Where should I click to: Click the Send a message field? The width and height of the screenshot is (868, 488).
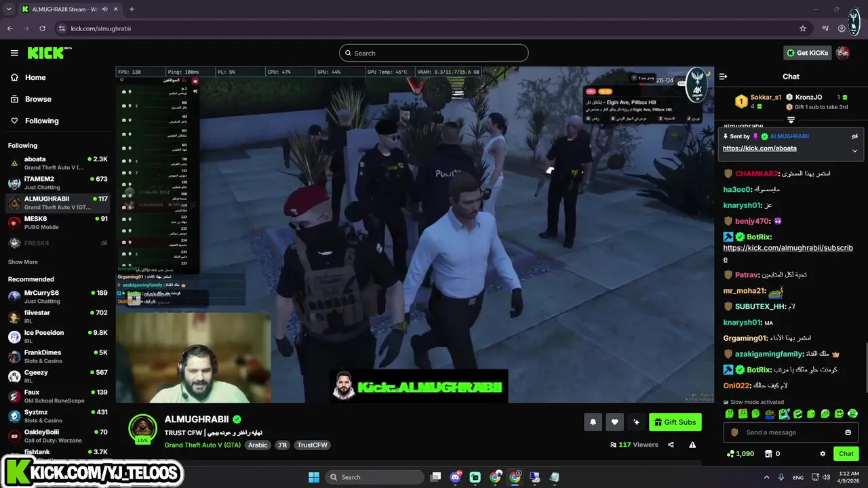[790, 432]
